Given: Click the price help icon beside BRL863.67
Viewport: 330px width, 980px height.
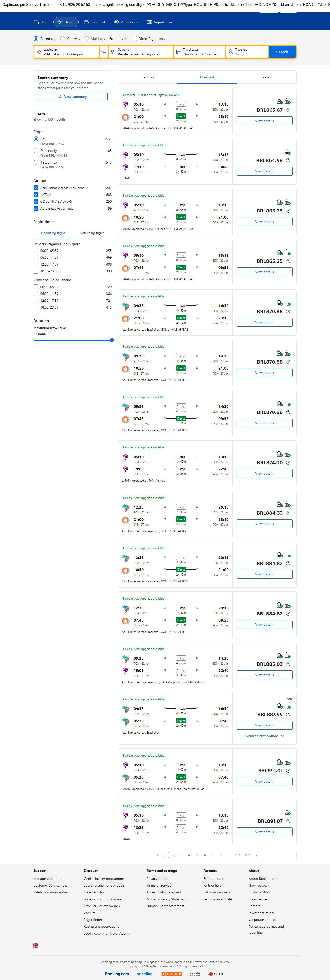Looking at the screenshot, I should [288, 110].
